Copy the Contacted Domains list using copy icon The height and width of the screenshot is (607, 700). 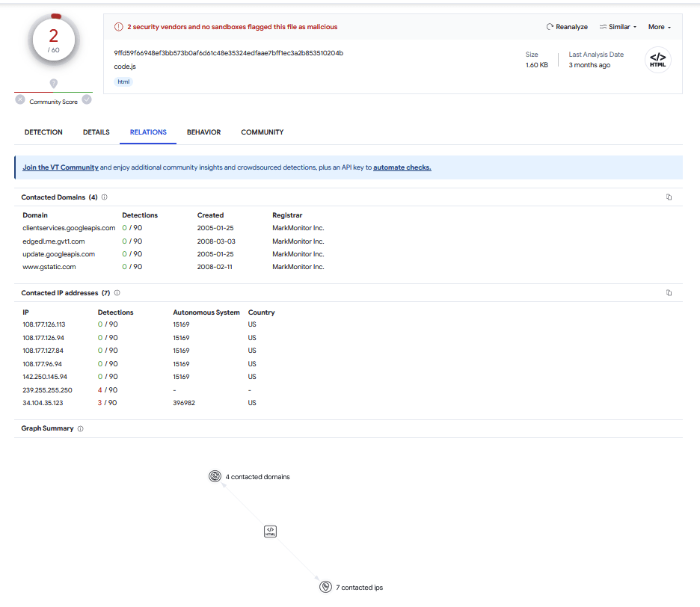(669, 197)
